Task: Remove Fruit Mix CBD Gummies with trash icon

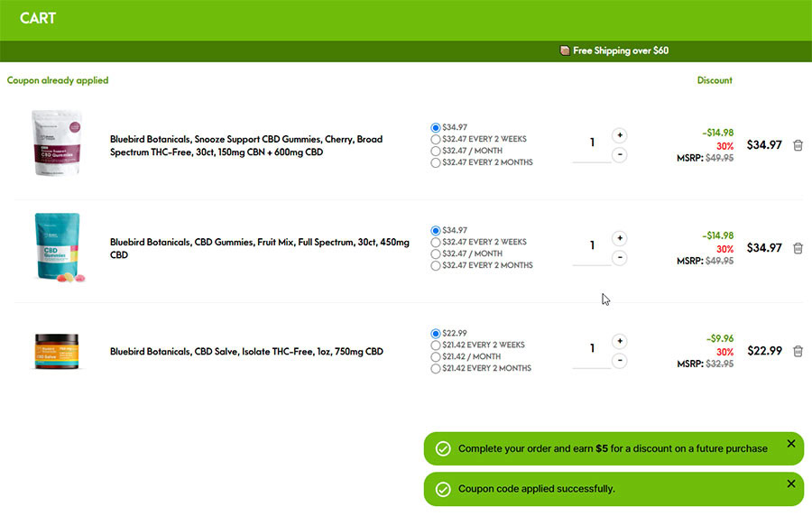Action: pyautogui.click(x=798, y=248)
